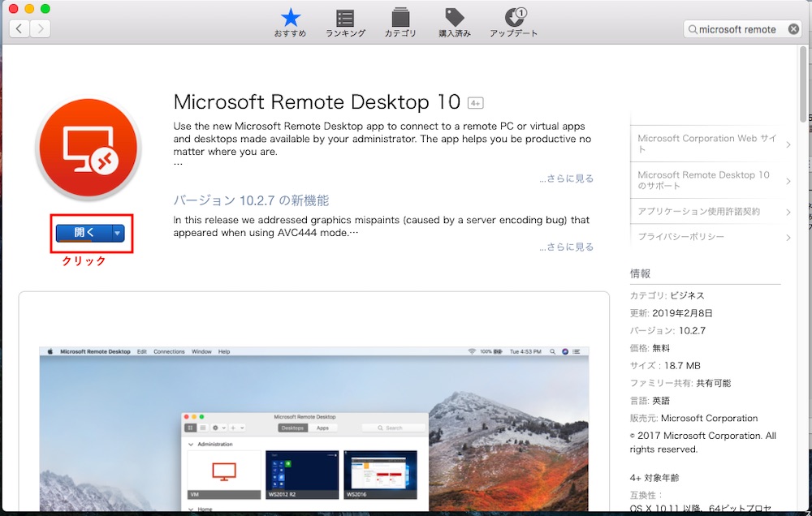The height and width of the screenshot is (516, 812).
Task: Click the カテゴリ ビジネス info text
Action: [667, 295]
